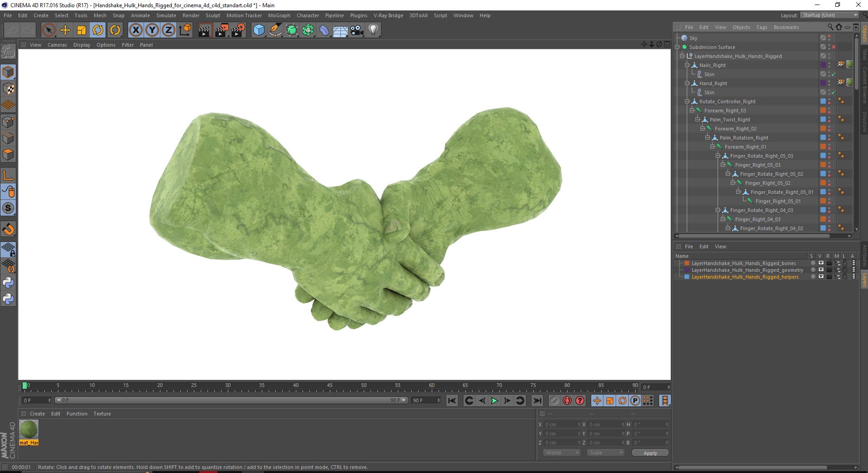
Task: Add a camera object
Action: tap(357, 30)
